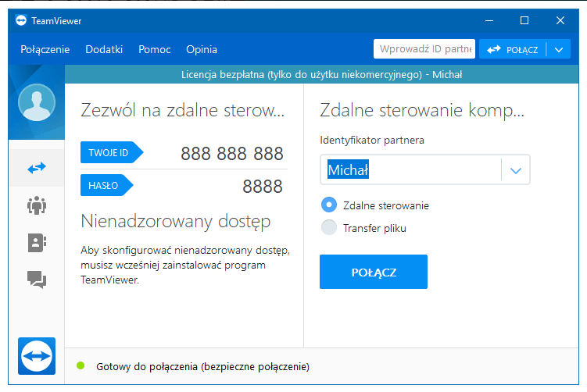
Task: Click the Licencja bezpłatna banner text
Action: 321,75
